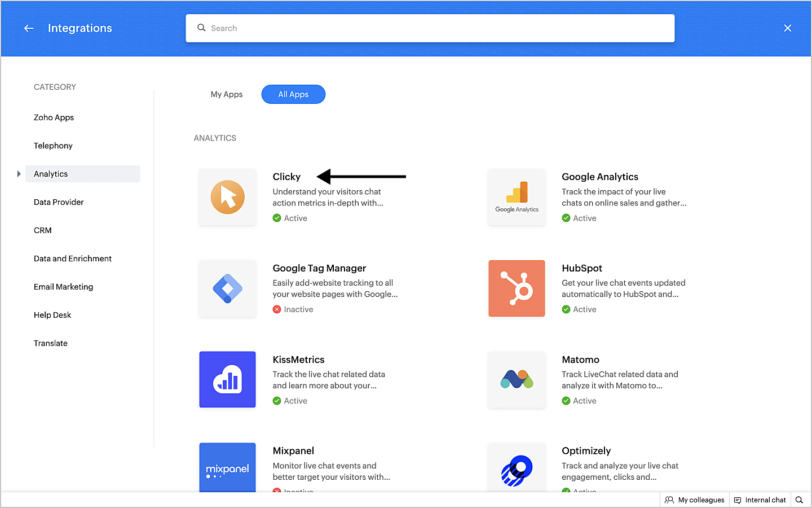The image size is (812, 508).
Task: Click the Clicky description text
Action: click(x=328, y=198)
